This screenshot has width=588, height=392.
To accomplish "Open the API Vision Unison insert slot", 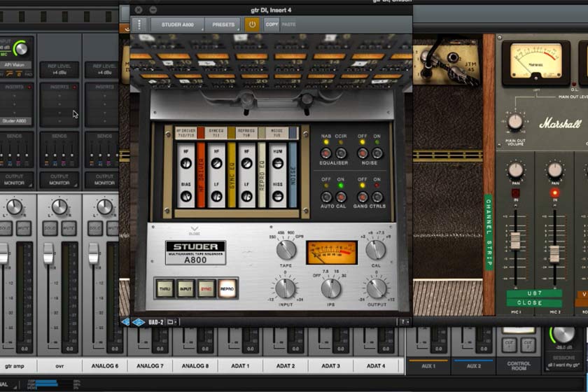I will click(x=14, y=65).
